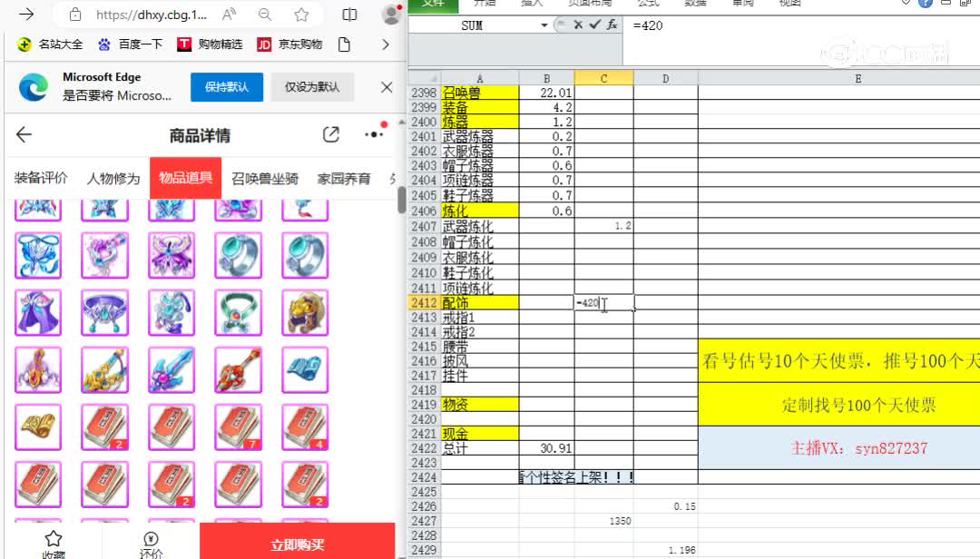The height and width of the screenshot is (559, 980).
Task: Switch to the 物品道具 tab
Action: [186, 178]
